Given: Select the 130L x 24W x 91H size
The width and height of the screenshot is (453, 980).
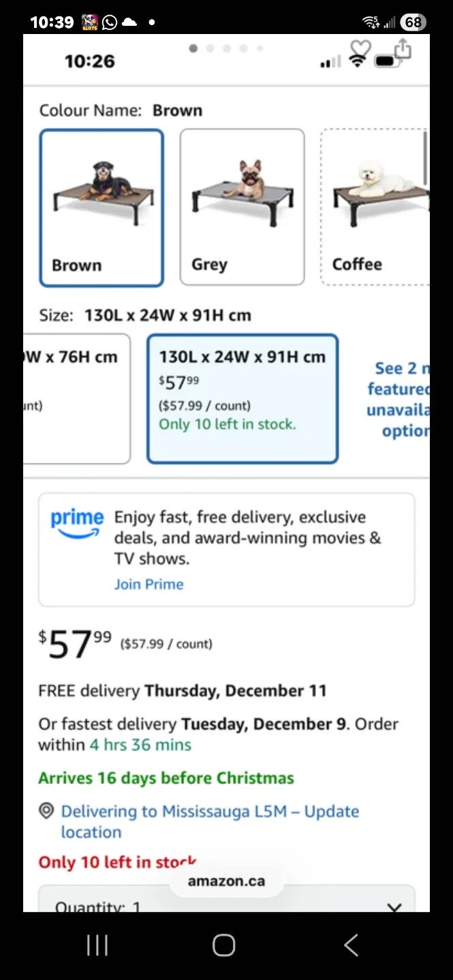Looking at the screenshot, I should [x=243, y=398].
